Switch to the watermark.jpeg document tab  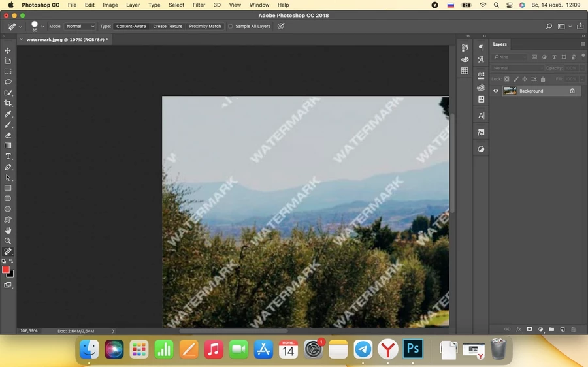coord(67,39)
